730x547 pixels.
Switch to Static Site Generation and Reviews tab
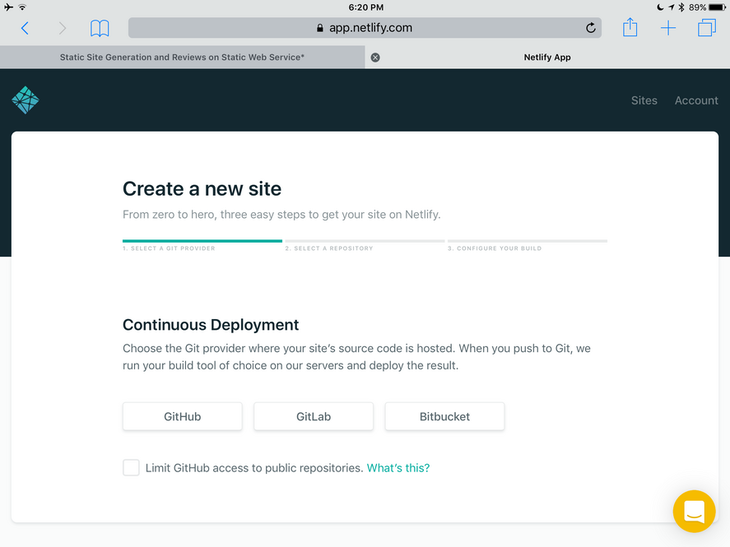(x=182, y=57)
